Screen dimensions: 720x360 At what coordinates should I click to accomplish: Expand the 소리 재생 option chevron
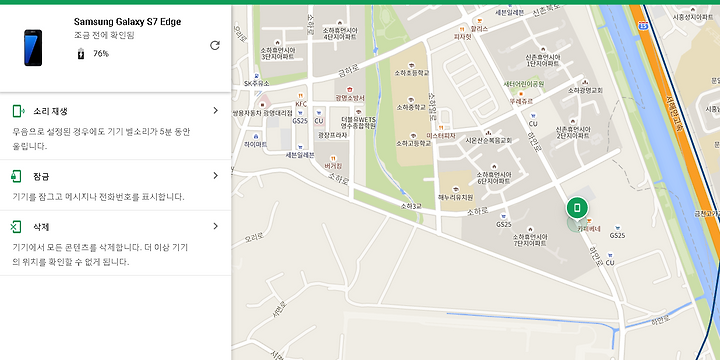coord(215,111)
